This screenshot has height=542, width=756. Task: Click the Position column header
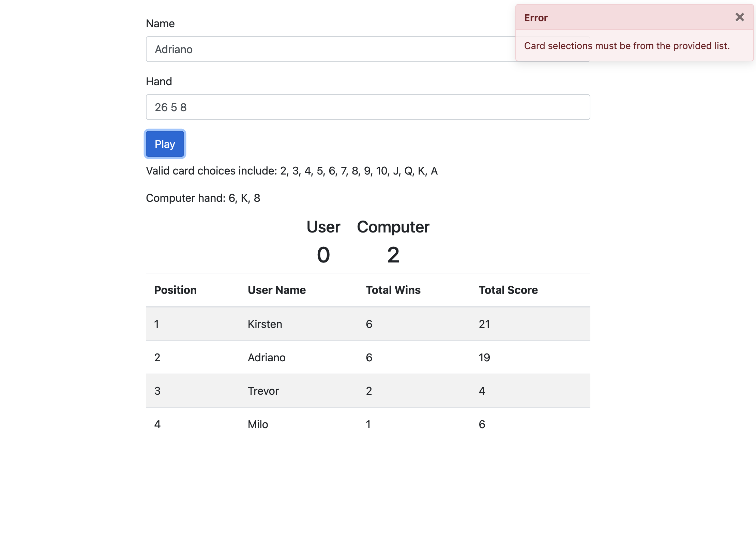coord(176,290)
